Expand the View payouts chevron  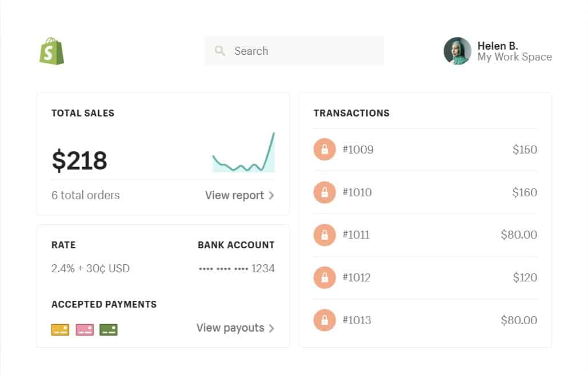273,328
